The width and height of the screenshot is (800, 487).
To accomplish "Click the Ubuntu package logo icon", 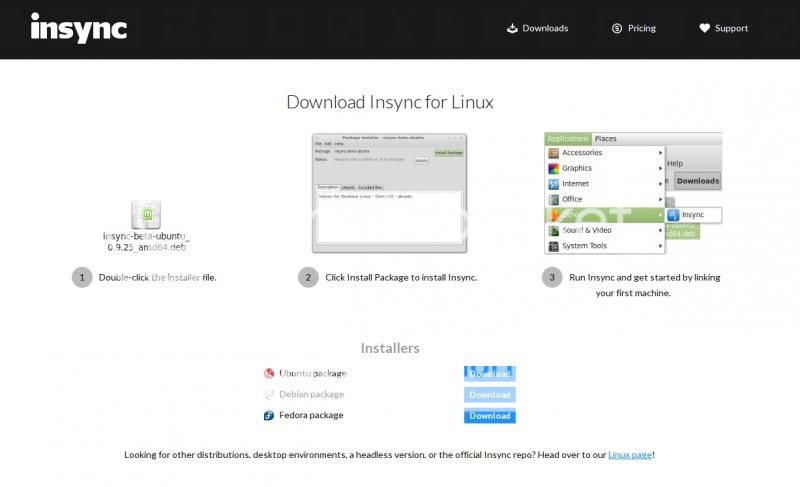I will 269,374.
